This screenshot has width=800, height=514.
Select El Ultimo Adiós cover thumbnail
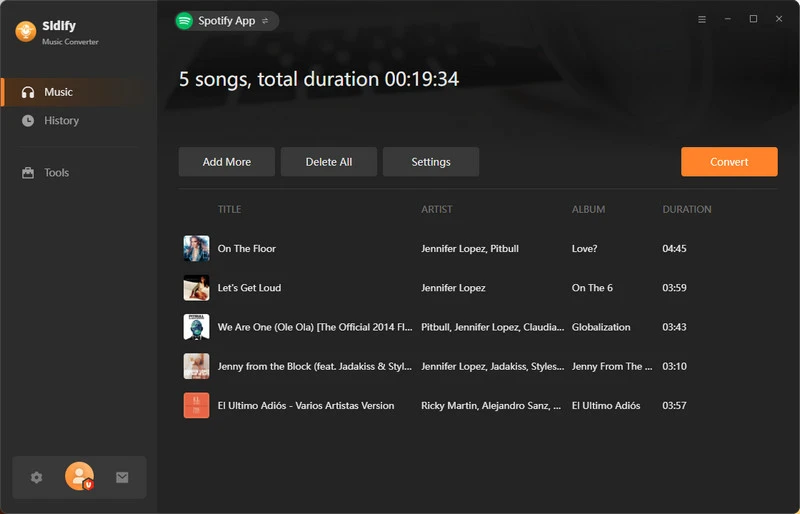(196, 406)
